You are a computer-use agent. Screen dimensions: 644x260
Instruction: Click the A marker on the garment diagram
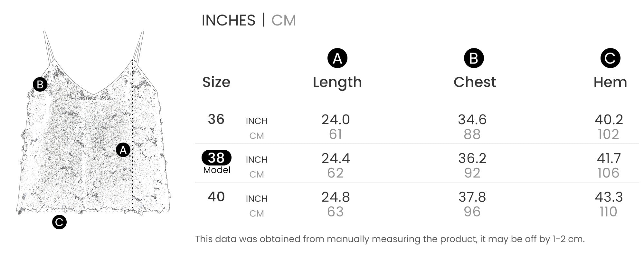tap(123, 150)
